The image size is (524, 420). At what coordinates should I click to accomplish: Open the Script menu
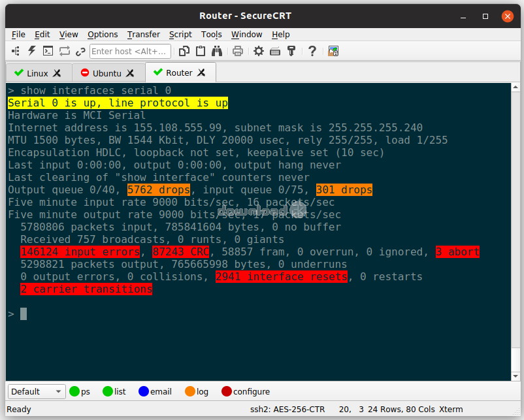pos(180,35)
